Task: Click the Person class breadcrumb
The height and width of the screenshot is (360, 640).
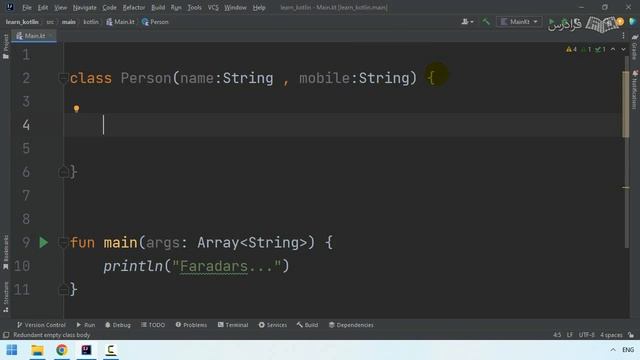Action: tap(155, 22)
